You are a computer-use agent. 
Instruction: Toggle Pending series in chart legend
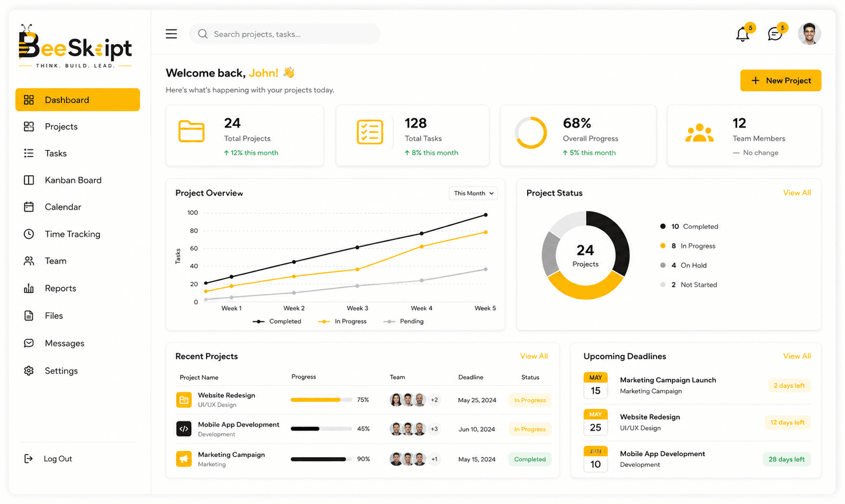pos(403,321)
